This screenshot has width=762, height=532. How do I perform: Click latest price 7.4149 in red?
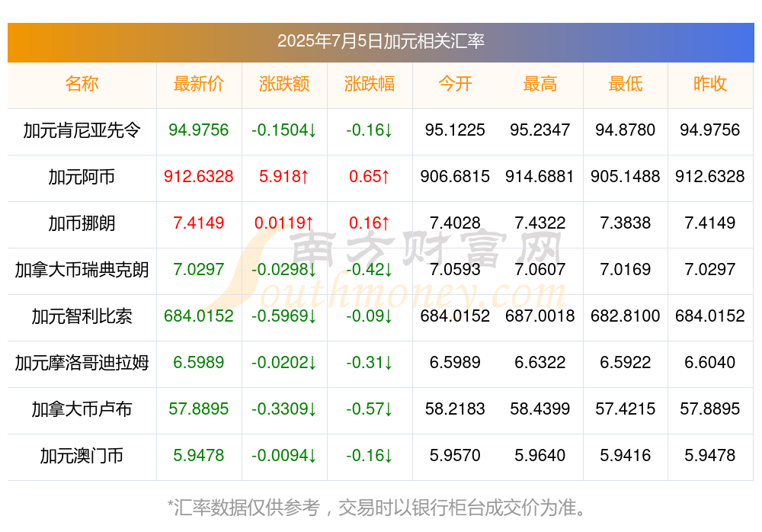(198, 223)
